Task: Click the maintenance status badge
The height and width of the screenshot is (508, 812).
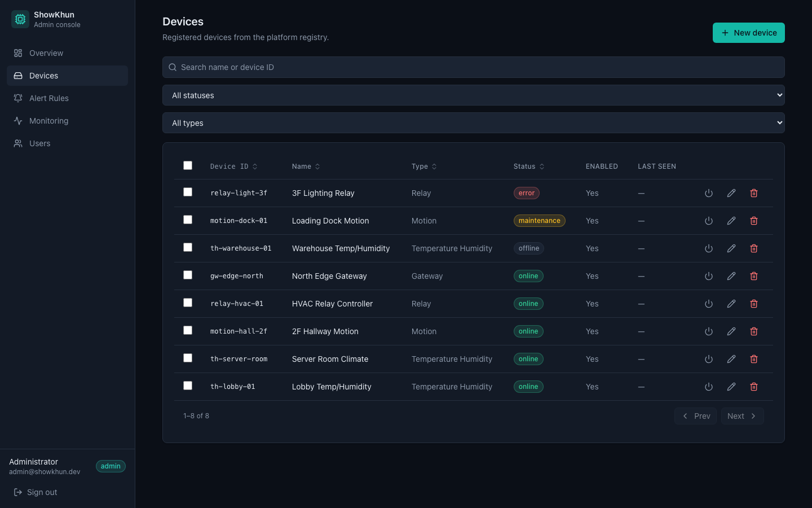Action: point(540,221)
